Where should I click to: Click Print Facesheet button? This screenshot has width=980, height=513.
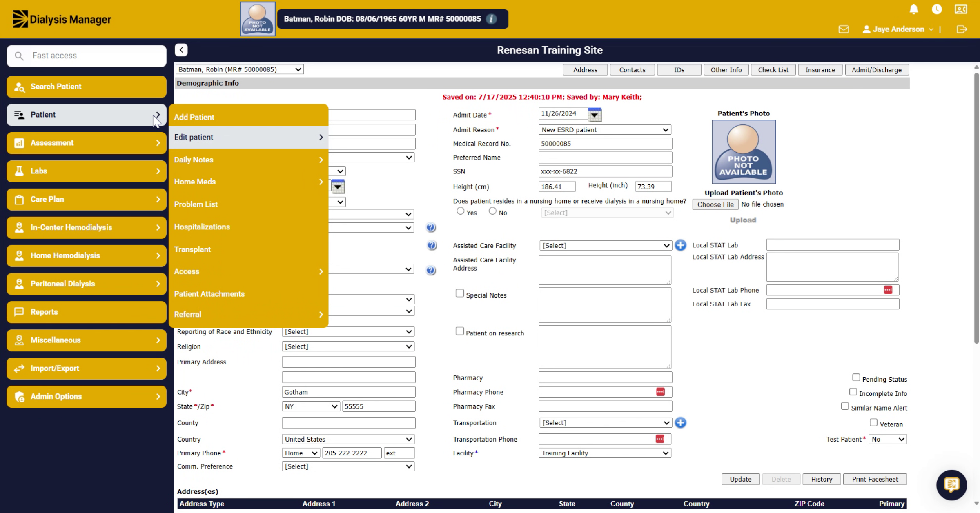875,479
